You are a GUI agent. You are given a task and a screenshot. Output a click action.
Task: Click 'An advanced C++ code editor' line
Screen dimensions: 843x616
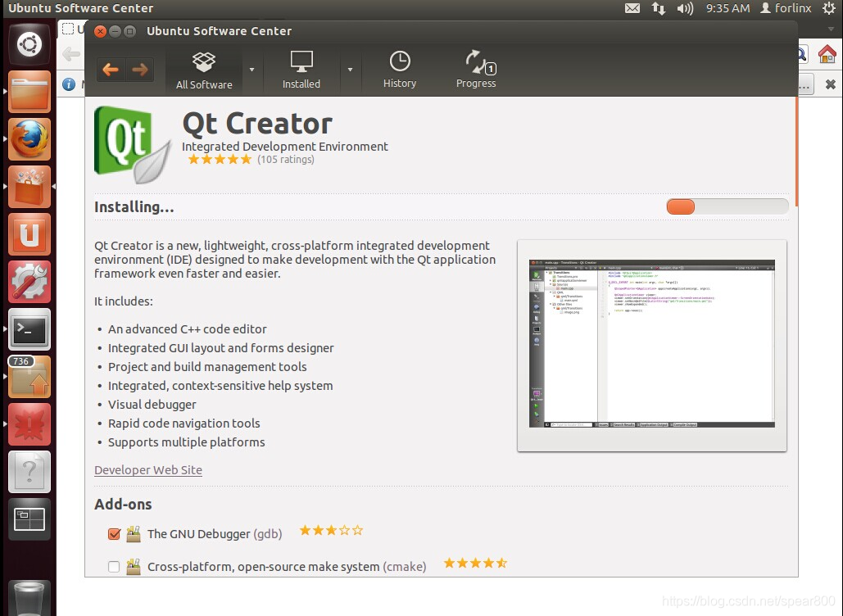[187, 329]
